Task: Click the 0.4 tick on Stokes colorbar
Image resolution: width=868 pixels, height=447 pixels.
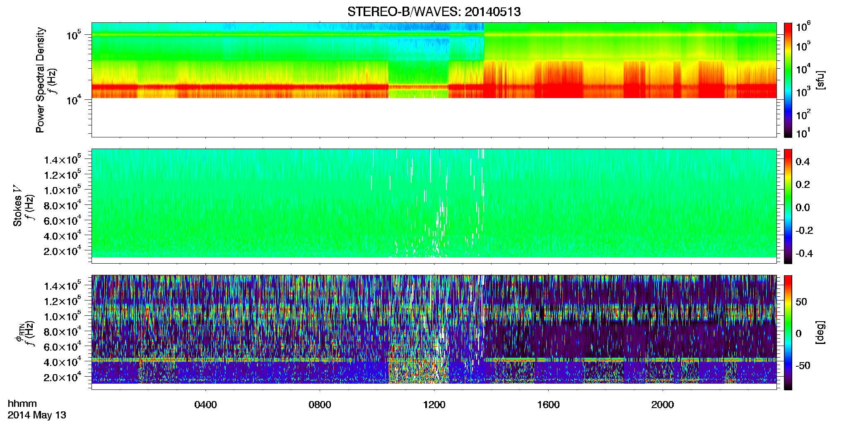Action: point(803,162)
